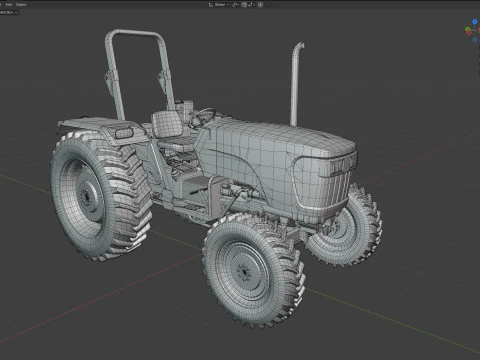Select the tractor seat mesh

168,125
